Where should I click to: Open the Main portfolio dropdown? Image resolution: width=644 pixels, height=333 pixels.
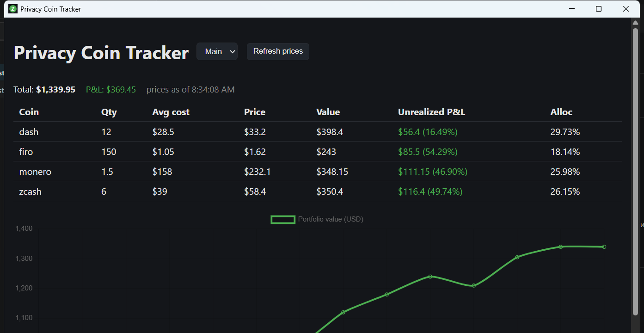point(217,51)
